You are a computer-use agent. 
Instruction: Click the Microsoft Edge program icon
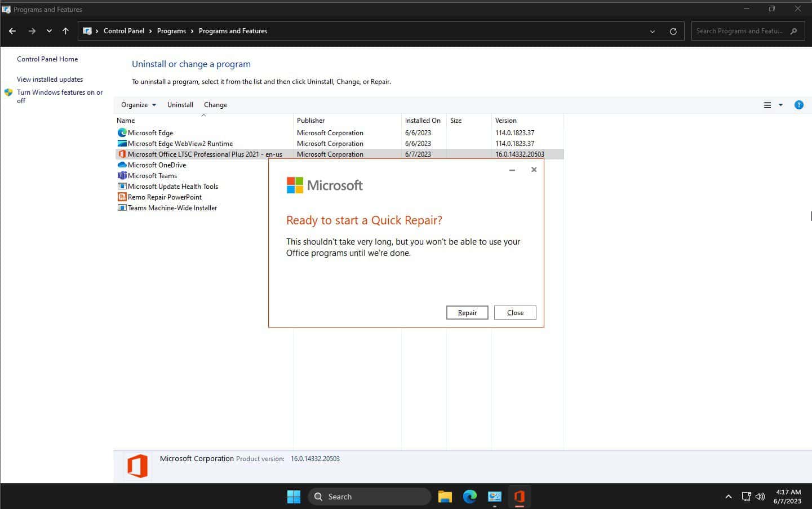tap(122, 133)
